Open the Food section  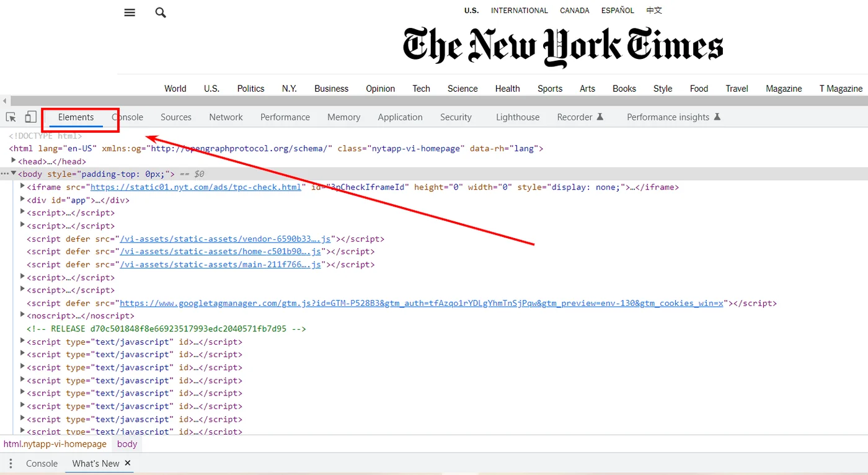click(699, 89)
